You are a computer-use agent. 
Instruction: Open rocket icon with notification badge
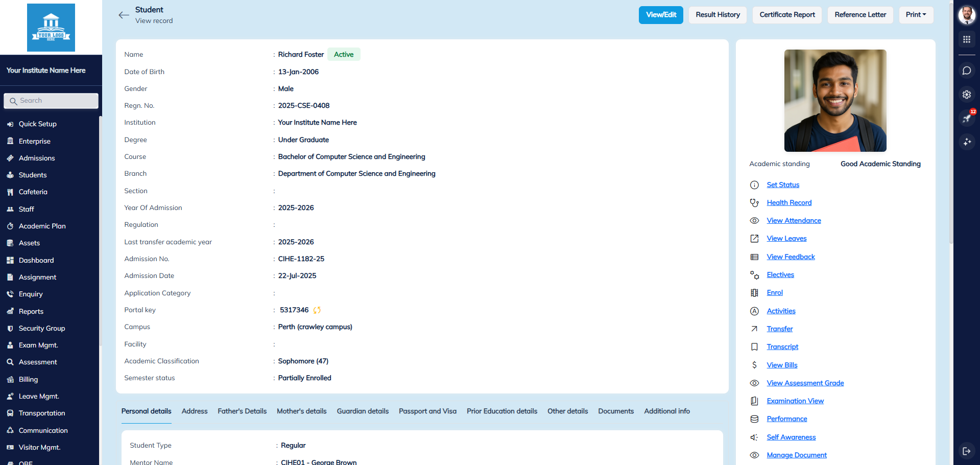click(966, 119)
